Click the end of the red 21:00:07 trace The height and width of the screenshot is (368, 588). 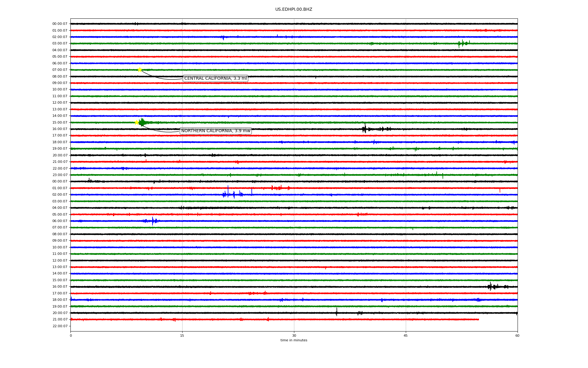coord(478,320)
